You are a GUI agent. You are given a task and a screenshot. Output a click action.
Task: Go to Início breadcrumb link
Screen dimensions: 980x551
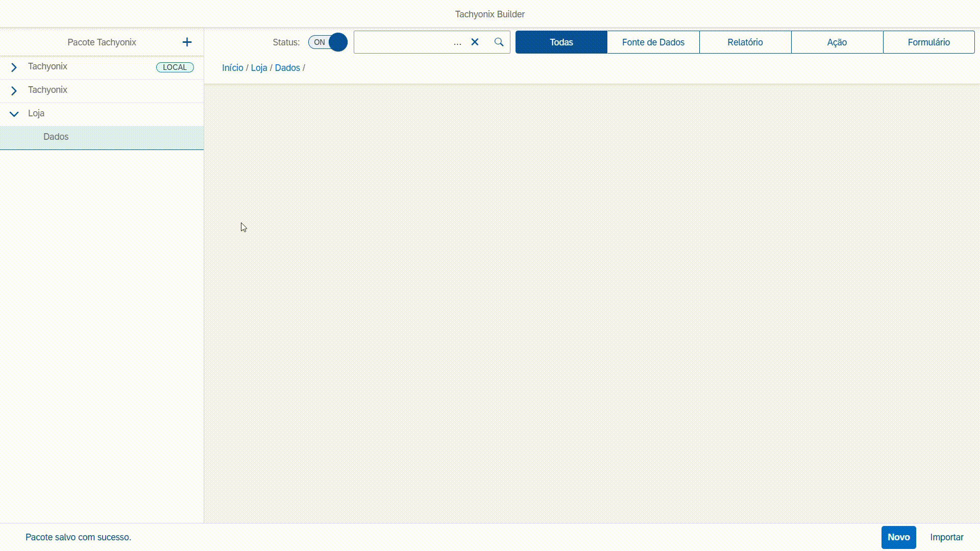point(232,68)
